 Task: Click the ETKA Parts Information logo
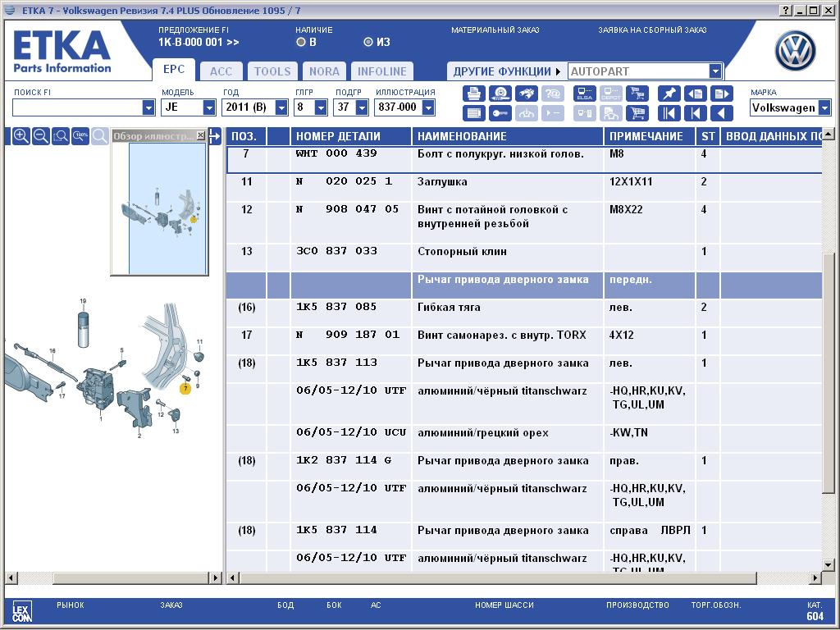(x=62, y=52)
